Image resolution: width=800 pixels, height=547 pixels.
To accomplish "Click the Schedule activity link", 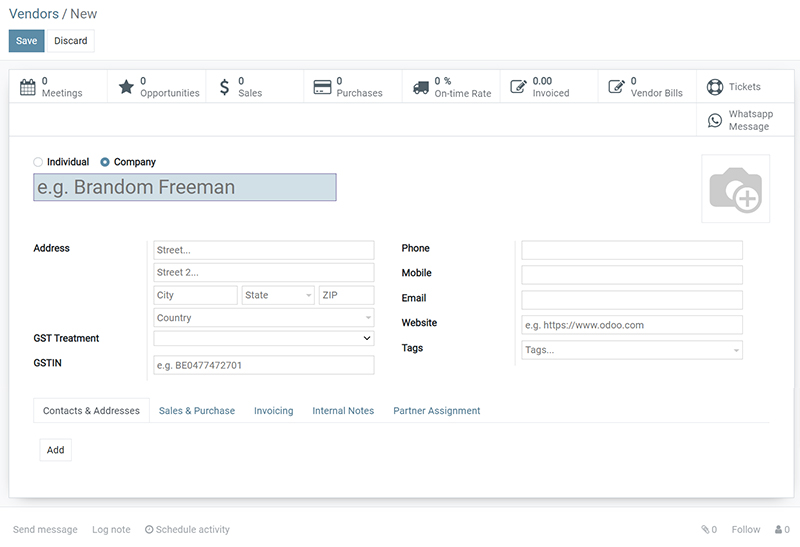I will click(x=187, y=530).
